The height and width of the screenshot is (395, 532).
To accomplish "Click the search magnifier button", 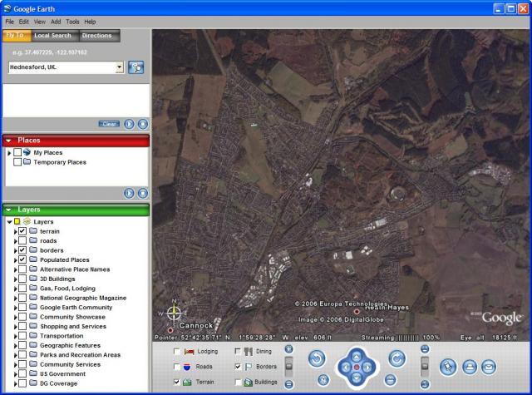I will (x=136, y=67).
